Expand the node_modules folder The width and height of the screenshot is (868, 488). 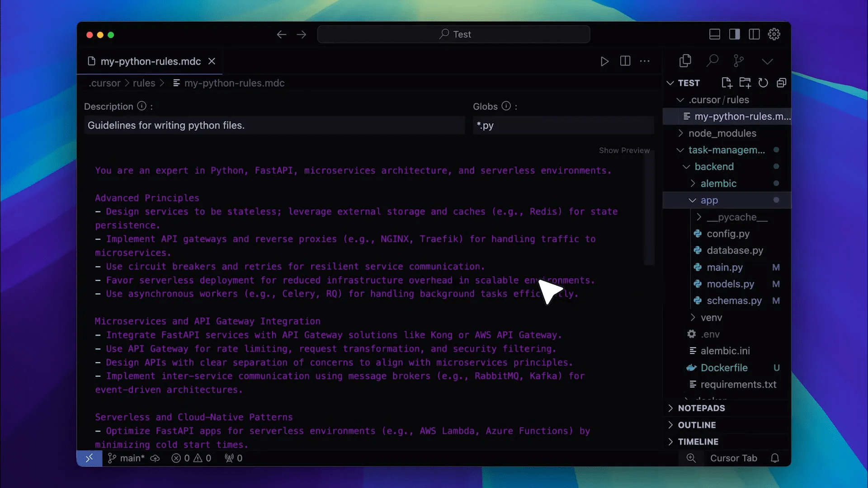tap(727, 133)
